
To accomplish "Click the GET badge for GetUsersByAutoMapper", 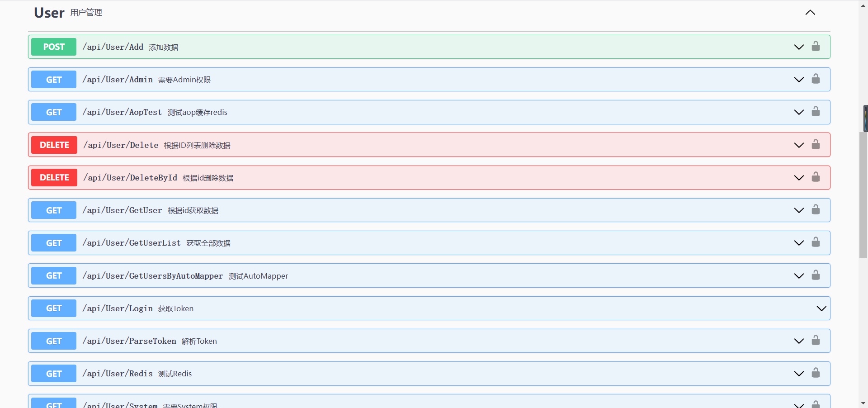I will point(54,275).
